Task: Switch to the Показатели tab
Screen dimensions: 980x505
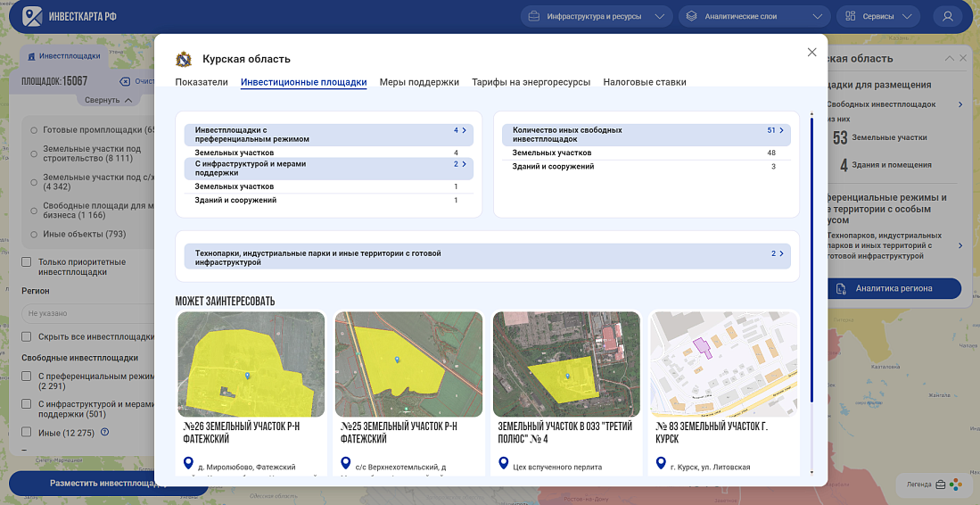Action: pyautogui.click(x=202, y=82)
